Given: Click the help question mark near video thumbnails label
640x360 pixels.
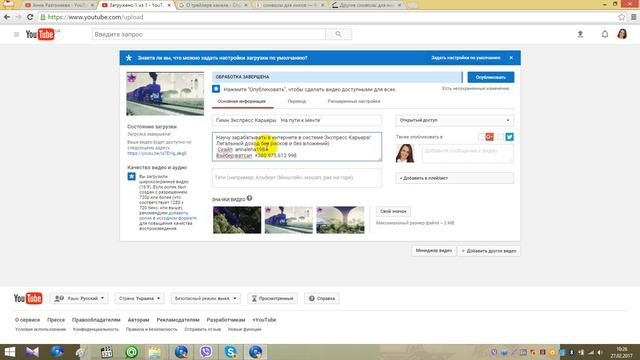Looking at the screenshot, I should [249, 198].
